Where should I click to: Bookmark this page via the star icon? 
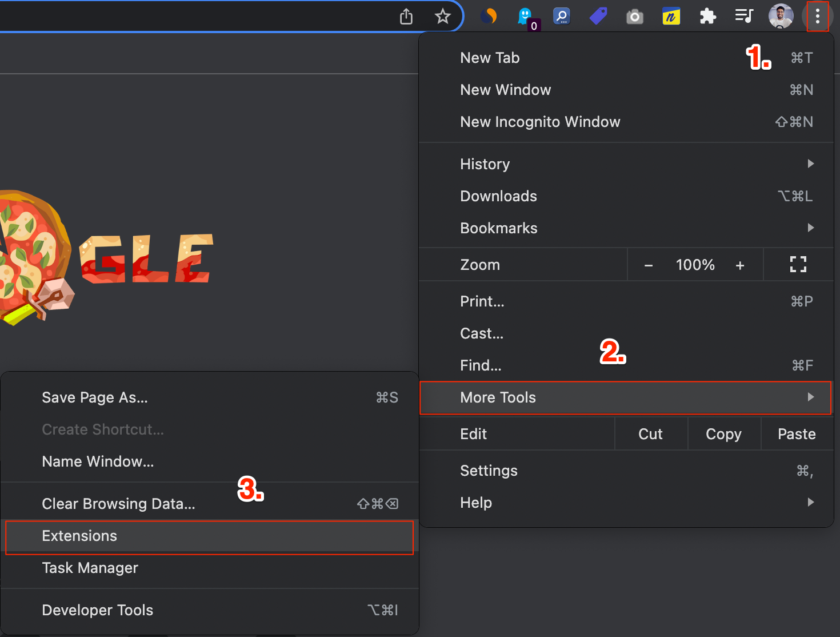click(x=442, y=17)
